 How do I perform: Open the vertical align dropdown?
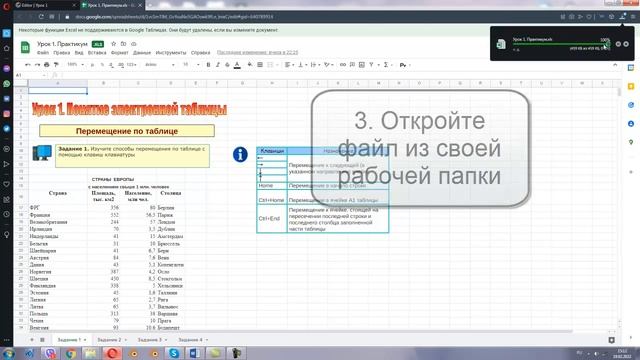(x=302, y=65)
